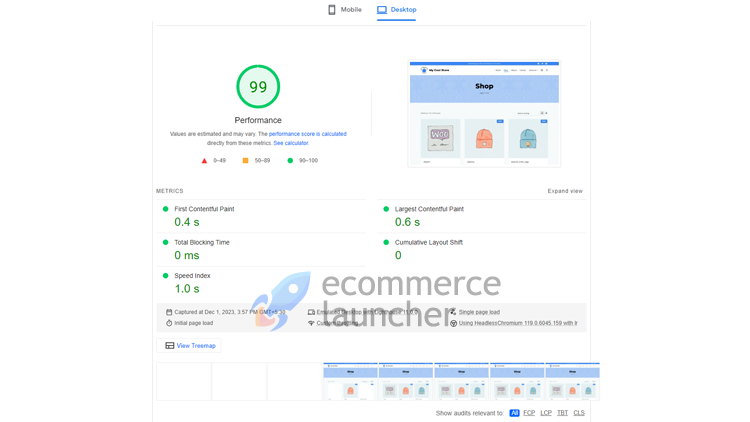
Task: Expand the metrics view
Action: pyautogui.click(x=565, y=191)
